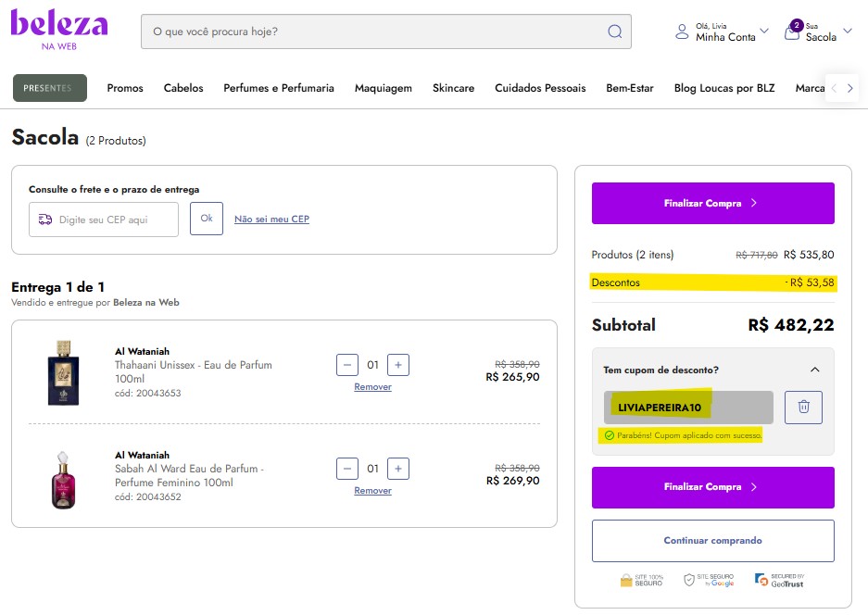Click the delivery truck icon in CEP field

(x=44, y=220)
